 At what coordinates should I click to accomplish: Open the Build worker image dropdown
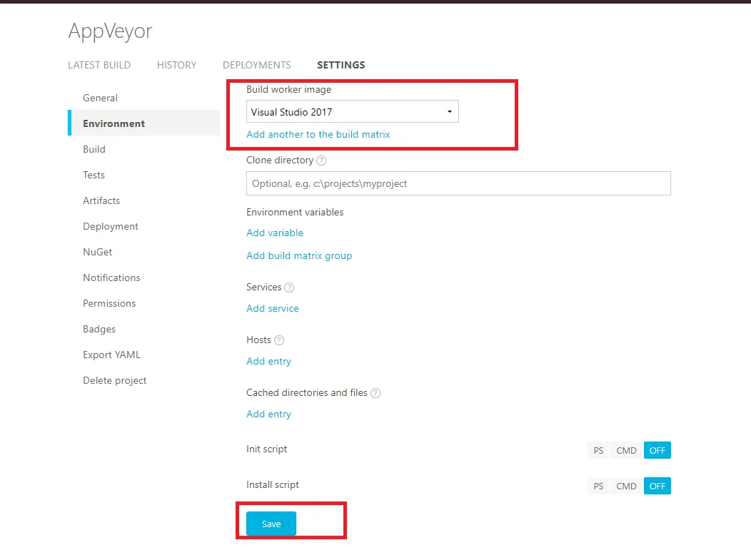click(x=352, y=111)
